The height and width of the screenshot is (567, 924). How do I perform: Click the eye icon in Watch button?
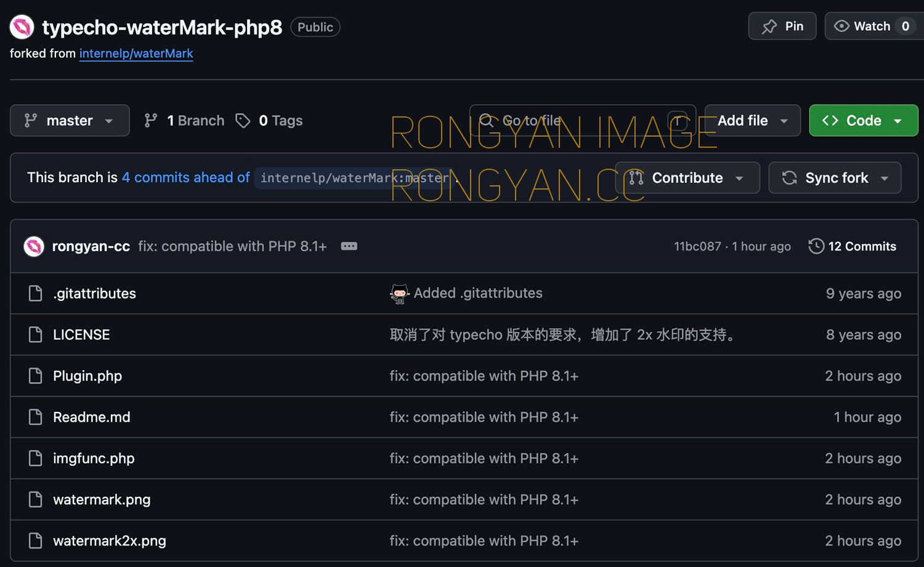(841, 26)
